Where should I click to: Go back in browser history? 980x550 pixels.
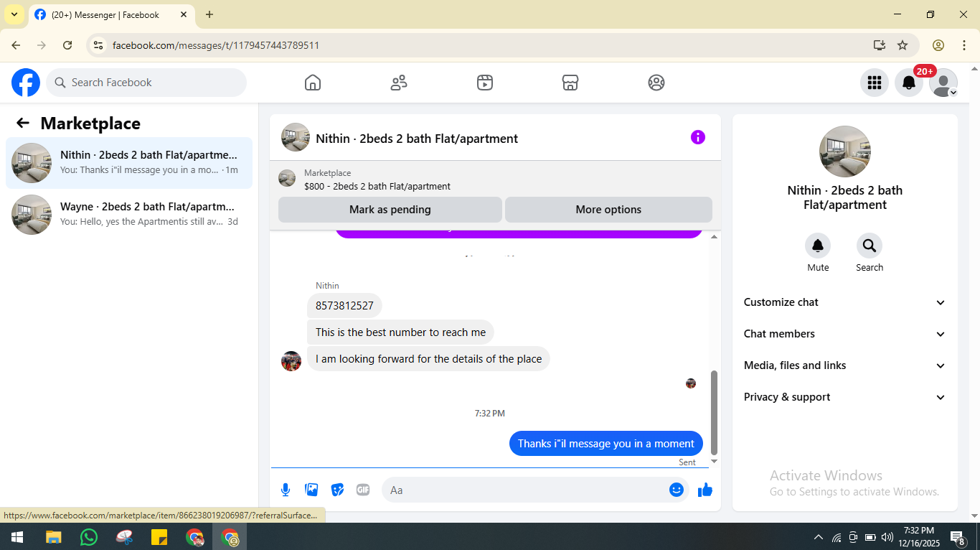(x=16, y=45)
